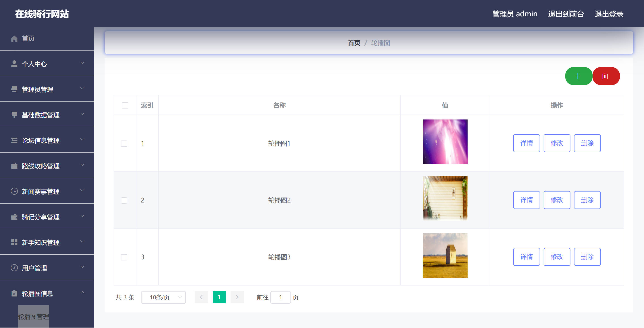Click the person icon beside 个人中心
644x328 pixels.
click(14, 64)
